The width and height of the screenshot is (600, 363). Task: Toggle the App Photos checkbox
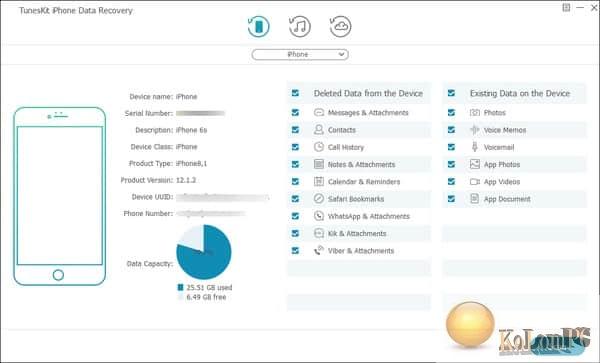pos(451,164)
